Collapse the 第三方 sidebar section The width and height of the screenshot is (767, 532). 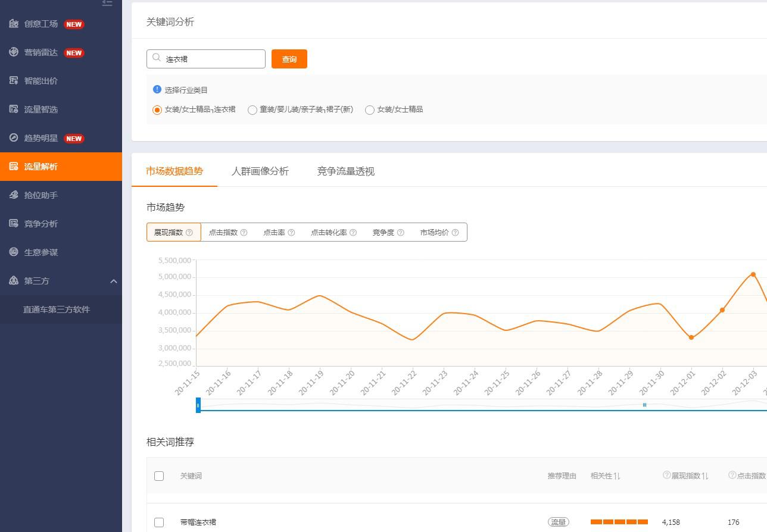114,281
